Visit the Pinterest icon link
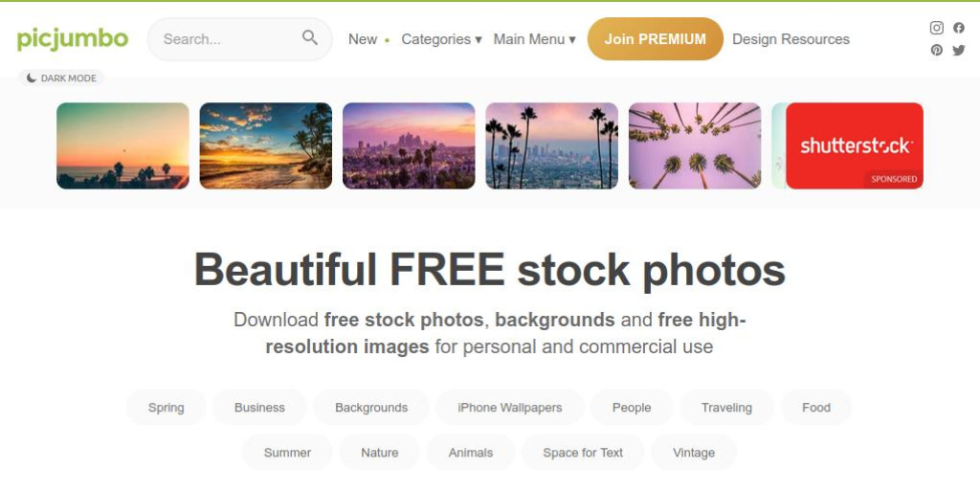Viewport: 980px width, 490px height. [936, 50]
